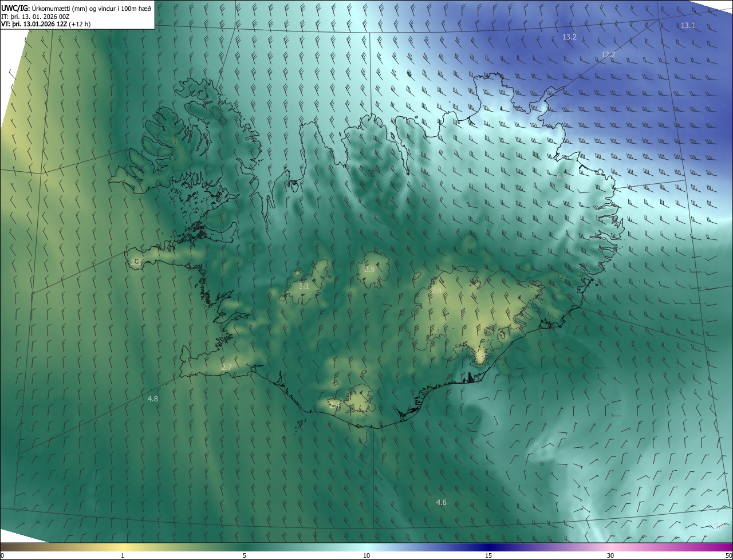Click the 30 tick label on the color scale

[x=610, y=555]
